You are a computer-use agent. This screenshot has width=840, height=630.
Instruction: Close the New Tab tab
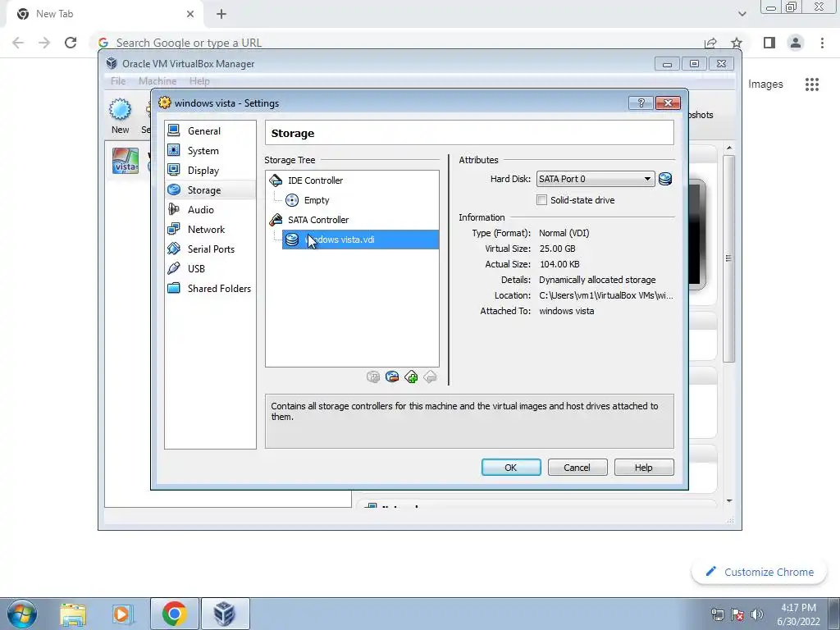coord(190,14)
